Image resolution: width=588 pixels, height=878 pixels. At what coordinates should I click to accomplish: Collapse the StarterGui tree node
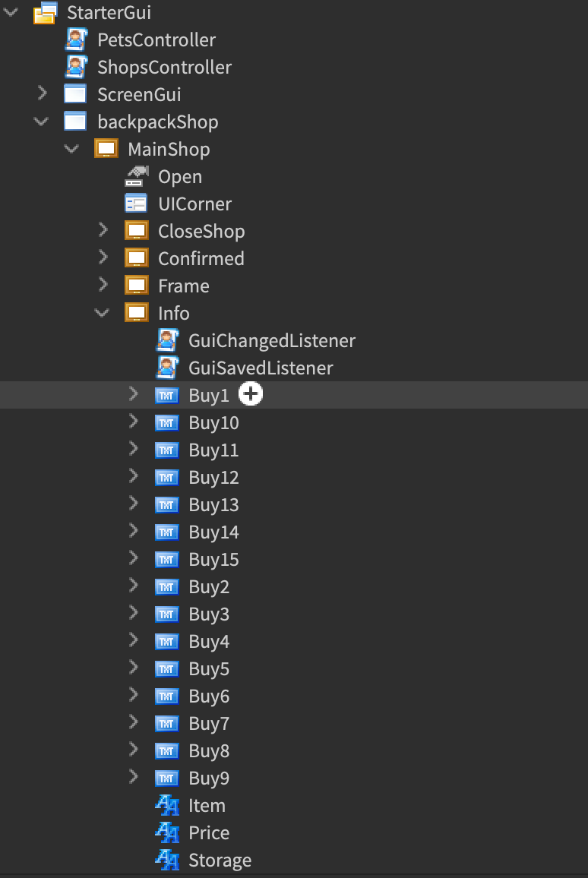tap(11, 13)
